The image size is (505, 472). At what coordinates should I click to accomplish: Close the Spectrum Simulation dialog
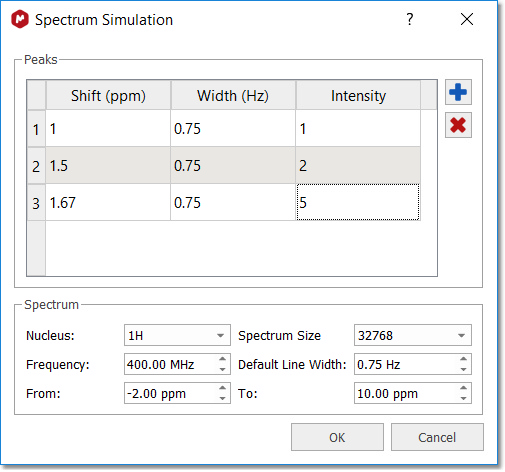467,19
